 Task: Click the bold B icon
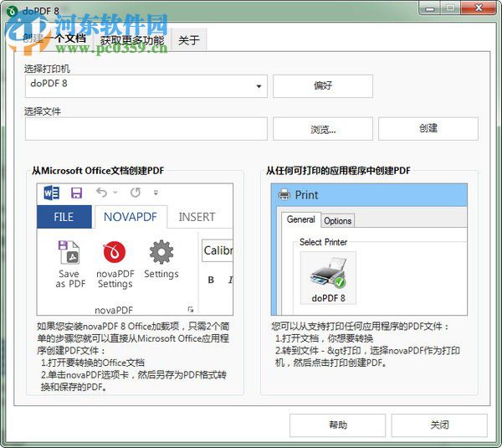coord(211,280)
